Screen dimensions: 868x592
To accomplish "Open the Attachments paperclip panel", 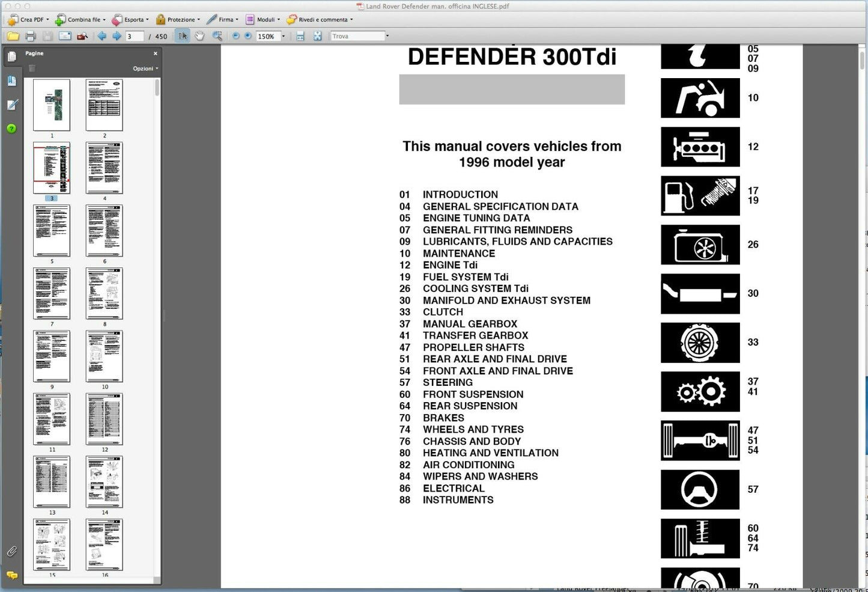I will pyautogui.click(x=11, y=551).
